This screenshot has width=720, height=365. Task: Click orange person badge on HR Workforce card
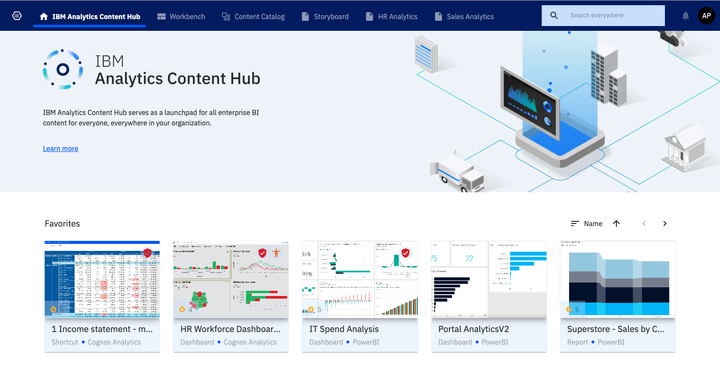(276, 253)
